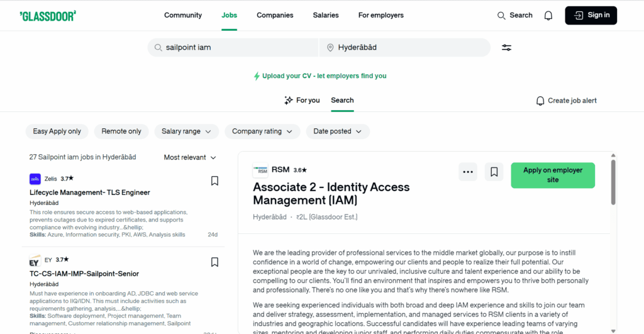Click the scrollbar down arrow in details

(613, 331)
